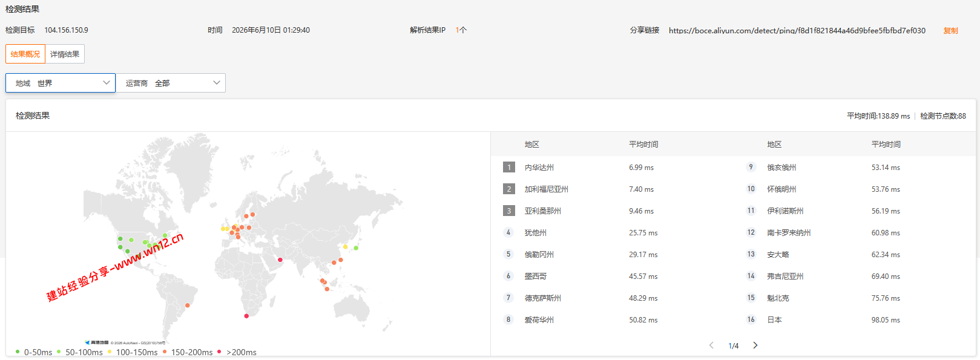This screenshot has height=360, width=980.
Task: Click the 104.156.150.9 target IP
Action: 66,30
